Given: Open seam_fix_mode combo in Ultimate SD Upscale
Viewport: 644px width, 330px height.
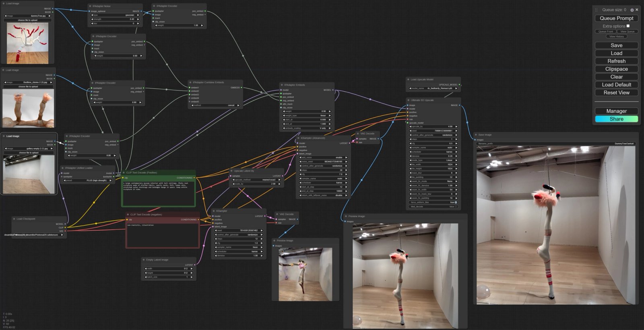Looking at the screenshot, I should (x=433, y=181).
